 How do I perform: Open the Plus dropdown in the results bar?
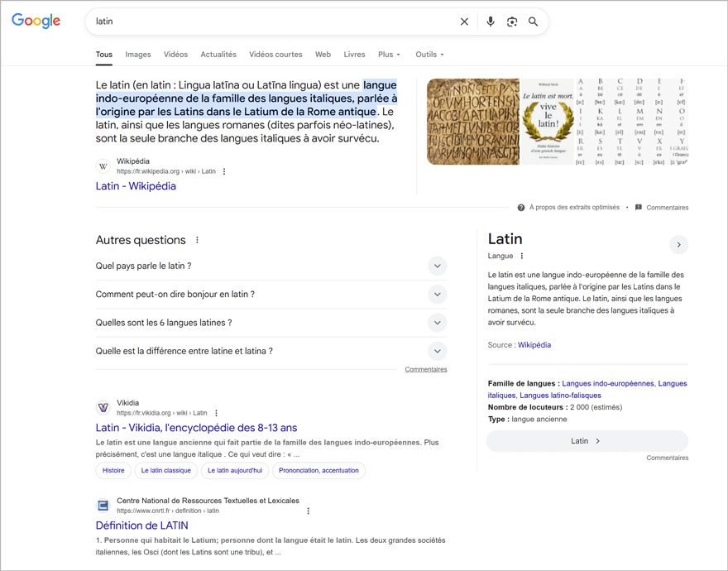click(389, 54)
